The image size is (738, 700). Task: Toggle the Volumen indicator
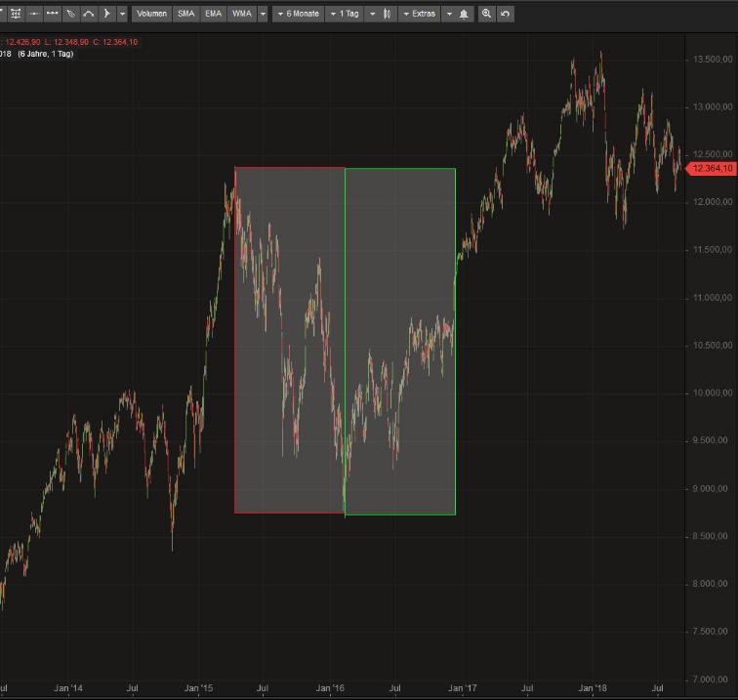[x=151, y=14]
